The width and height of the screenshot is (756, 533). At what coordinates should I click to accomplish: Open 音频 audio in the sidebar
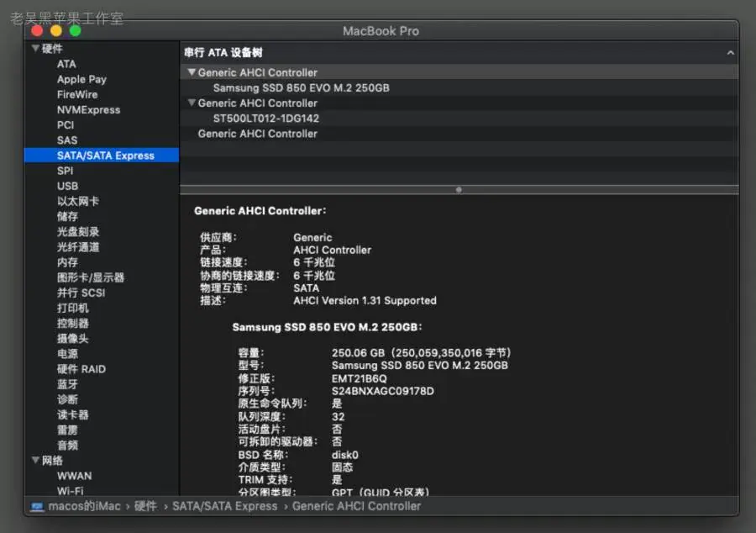67,446
